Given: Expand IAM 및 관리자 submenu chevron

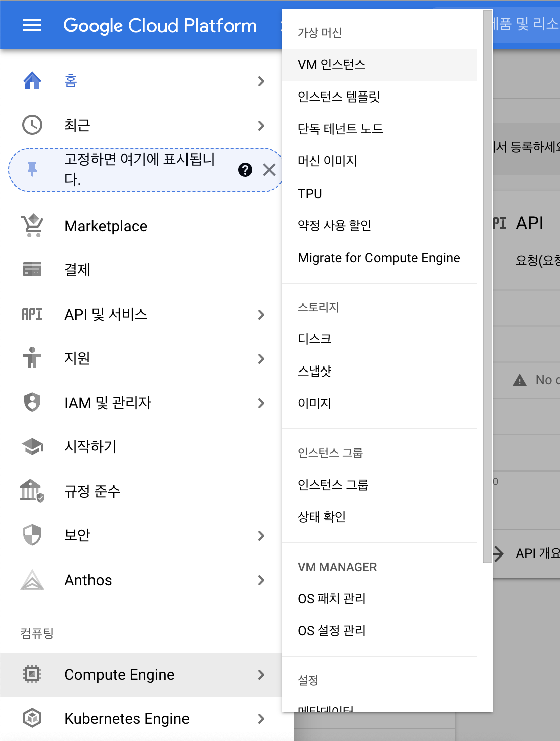Looking at the screenshot, I should tap(261, 403).
